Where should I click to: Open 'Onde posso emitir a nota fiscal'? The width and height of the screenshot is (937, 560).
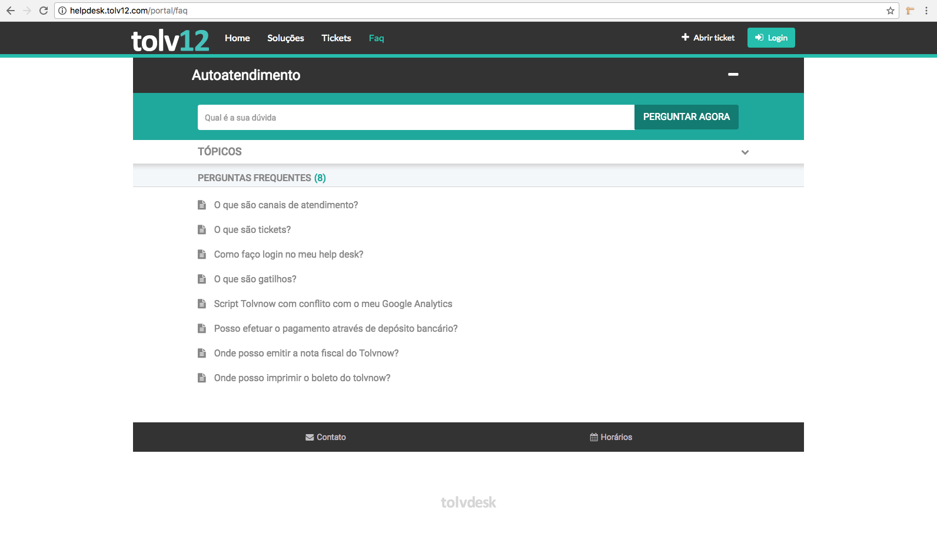point(306,353)
